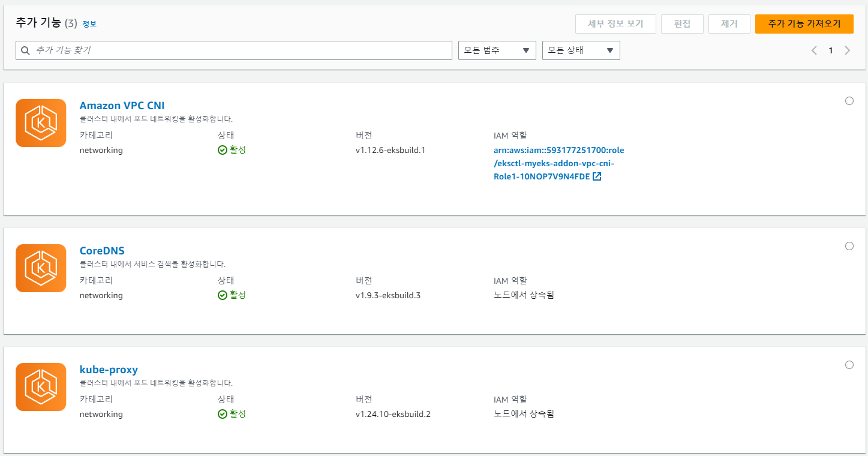Image resolution: width=868 pixels, height=456 pixels.
Task: Click the 제거 remove button
Action: point(729,24)
